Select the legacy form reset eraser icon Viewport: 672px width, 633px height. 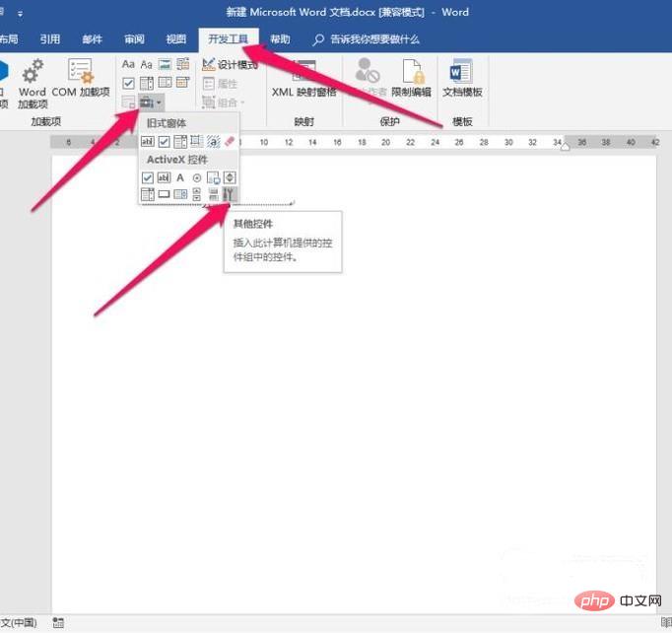(230, 141)
